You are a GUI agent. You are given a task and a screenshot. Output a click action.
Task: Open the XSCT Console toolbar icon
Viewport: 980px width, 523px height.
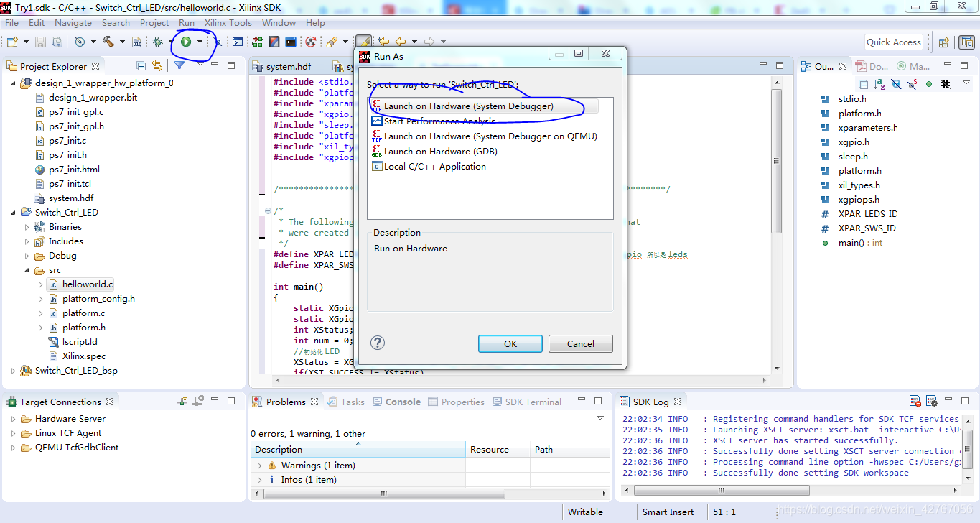(x=238, y=42)
